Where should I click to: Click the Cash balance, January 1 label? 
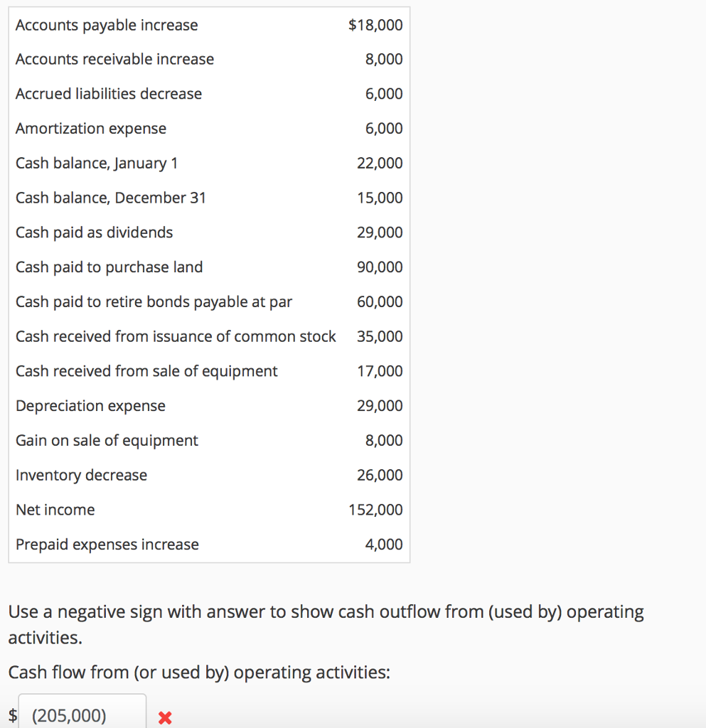97,163
